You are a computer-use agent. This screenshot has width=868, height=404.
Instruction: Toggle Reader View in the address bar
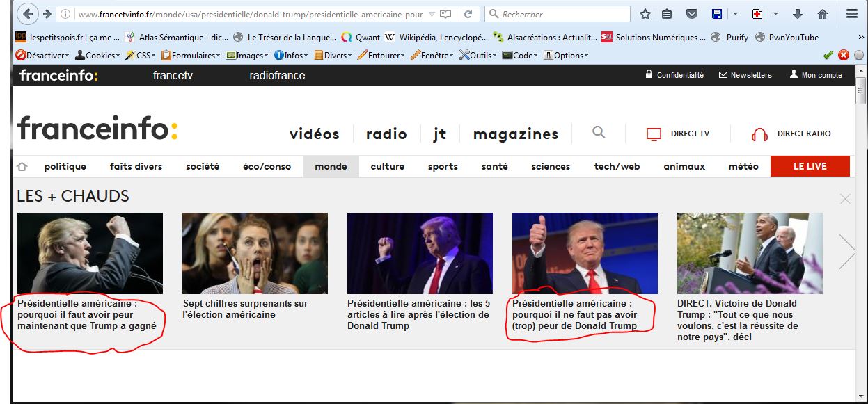point(445,14)
